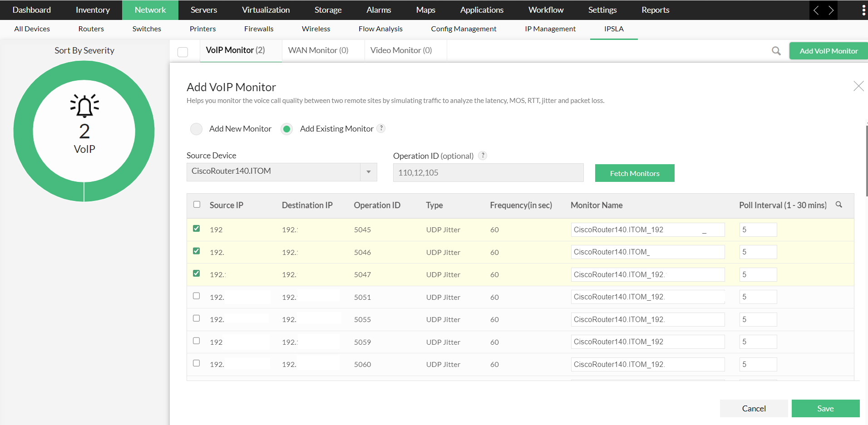Click the search icon beside Add VoIP Monitor
868x425 pixels.
pyautogui.click(x=776, y=51)
